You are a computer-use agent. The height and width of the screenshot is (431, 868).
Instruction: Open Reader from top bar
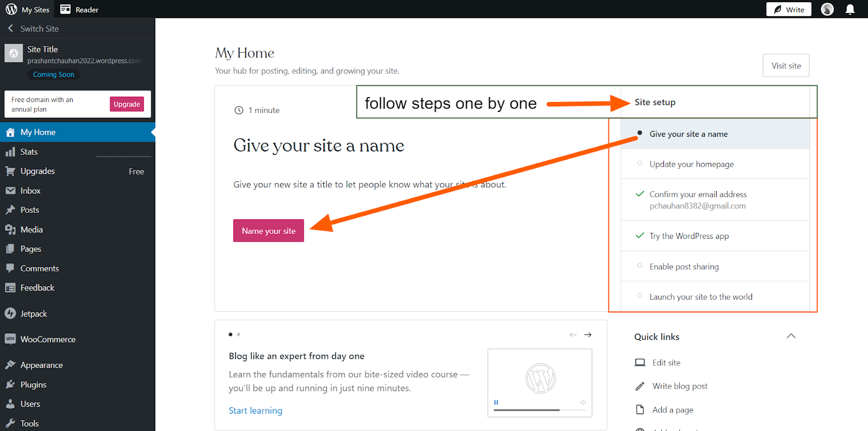tap(79, 9)
